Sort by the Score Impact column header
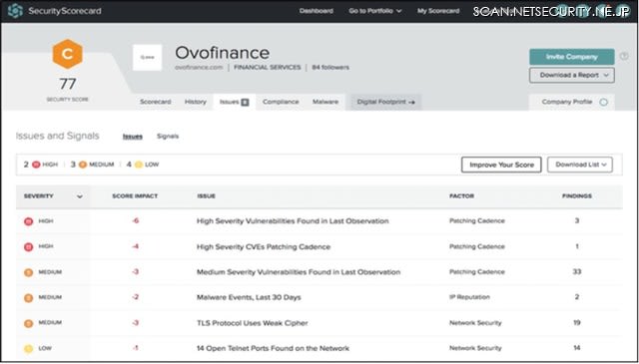 [135, 196]
